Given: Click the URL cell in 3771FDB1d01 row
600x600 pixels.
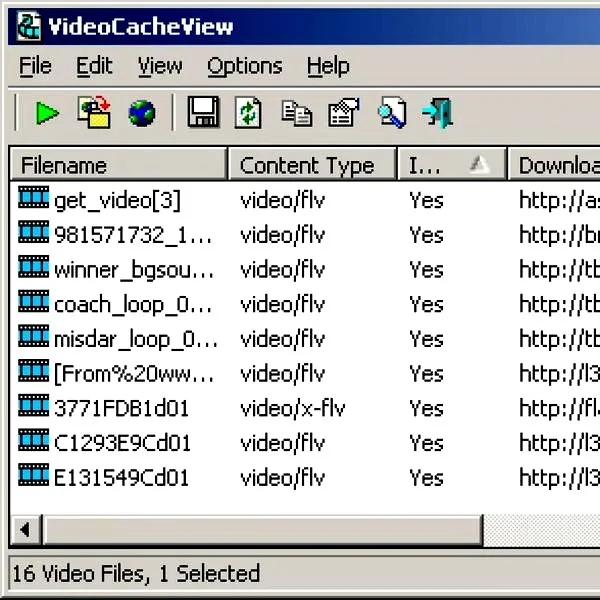Looking at the screenshot, I should [559, 408].
